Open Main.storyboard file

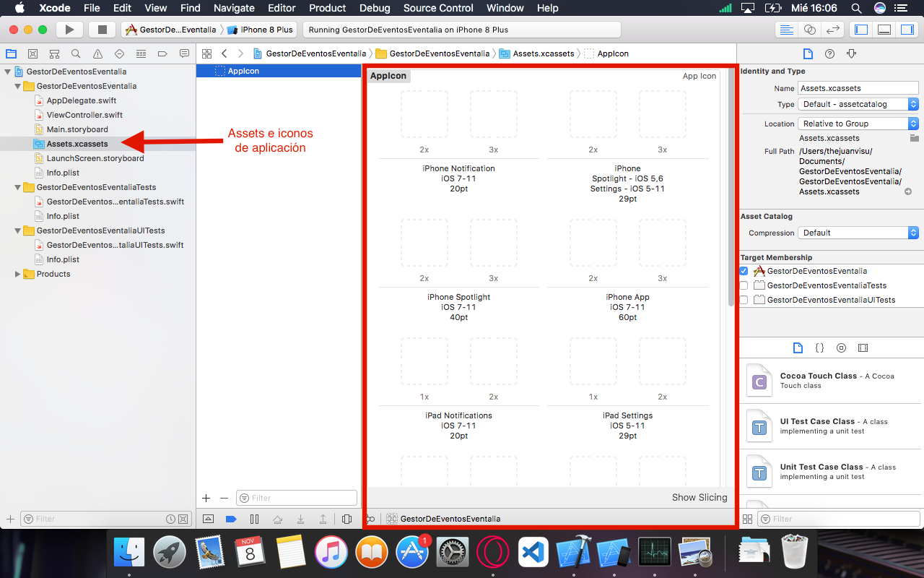point(77,129)
